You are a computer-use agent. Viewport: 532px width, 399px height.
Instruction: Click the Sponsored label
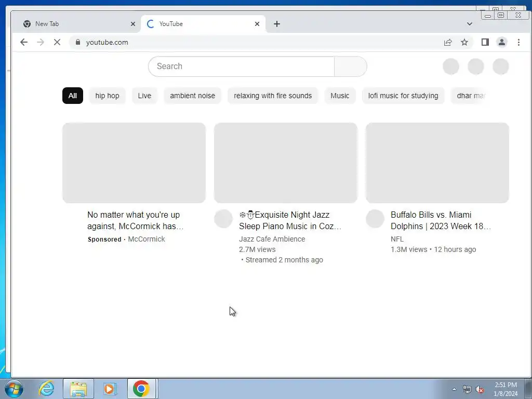click(104, 239)
